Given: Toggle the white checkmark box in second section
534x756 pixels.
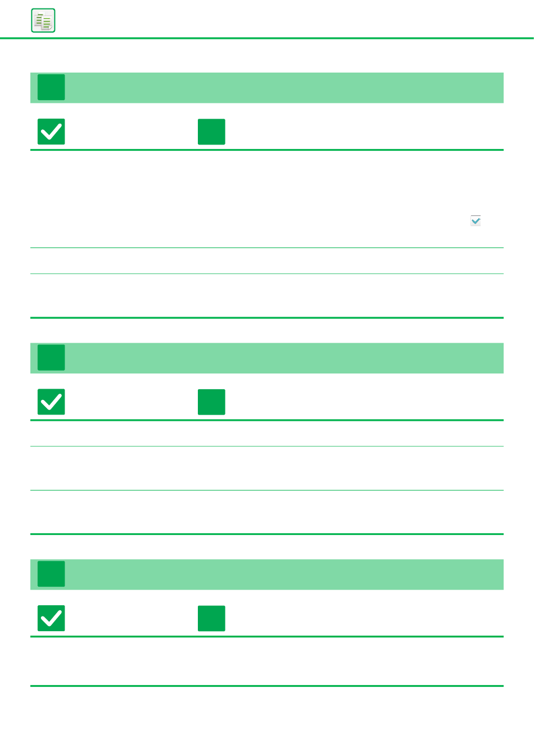Looking at the screenshot, I should point(51,402).
